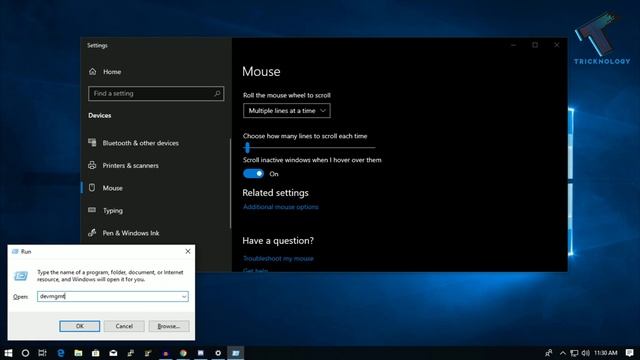Viewport: 640px width, 360px height.
Task: Open the Action Center notifications icon
Action: [x=629, y=353]
